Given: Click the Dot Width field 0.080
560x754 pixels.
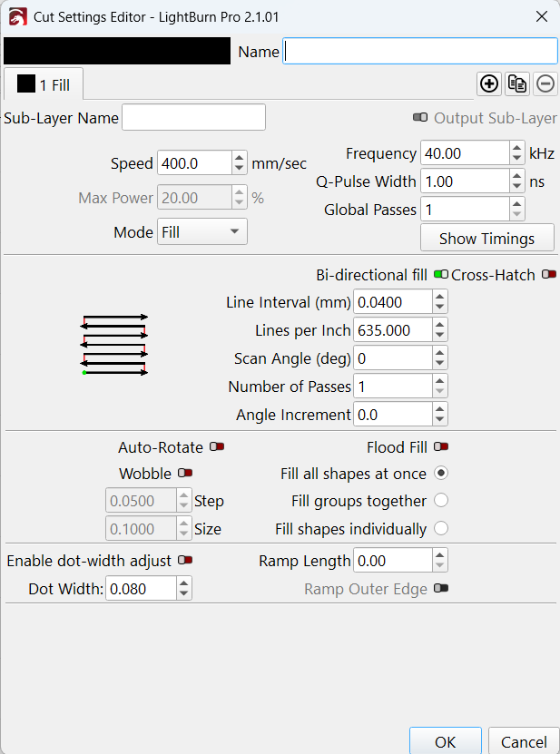Looking at the screenshot, I should (141, 588).
